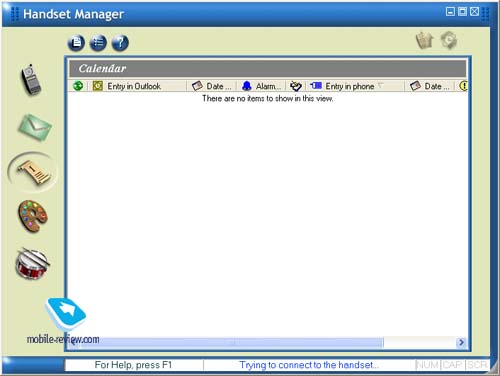
Task: Open the messages envelope icon
Action: click(34, 127)
